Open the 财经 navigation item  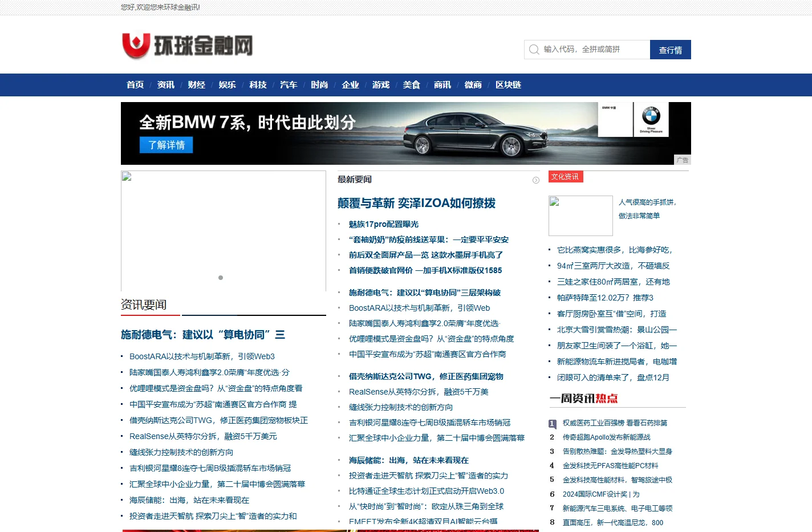click(197, 85)
